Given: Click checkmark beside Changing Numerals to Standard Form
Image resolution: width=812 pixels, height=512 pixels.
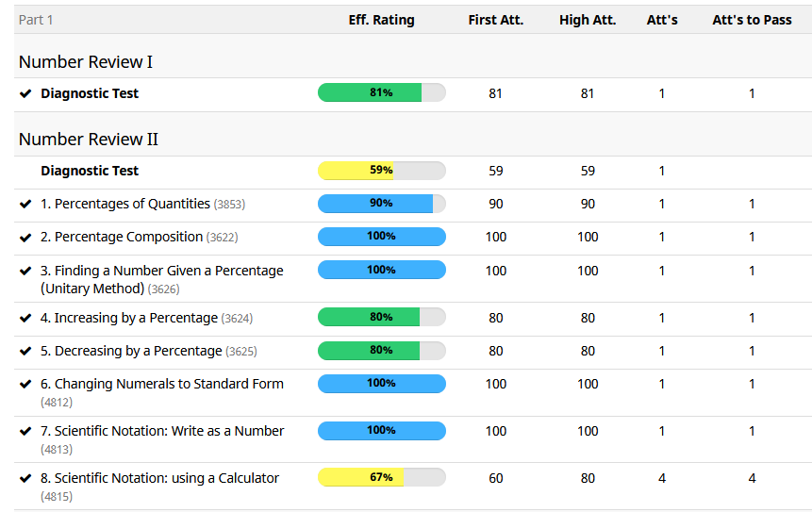Looking at the screenshot, I should click(25, 384).
